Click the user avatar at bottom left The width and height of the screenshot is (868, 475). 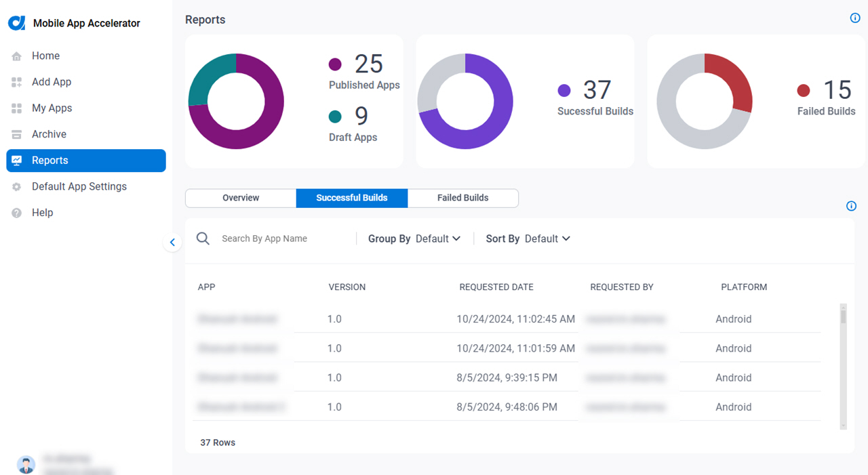pyautogui.click(x=26, y=465)
